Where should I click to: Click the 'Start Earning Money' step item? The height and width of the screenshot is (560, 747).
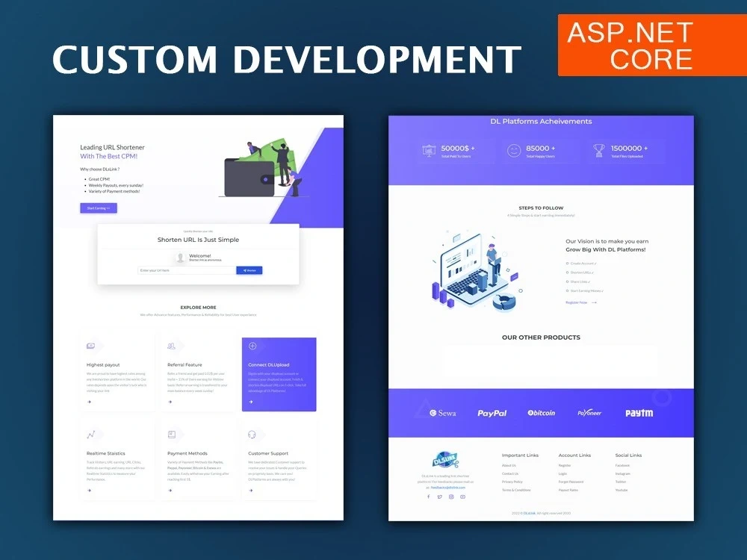click(585, 290)
